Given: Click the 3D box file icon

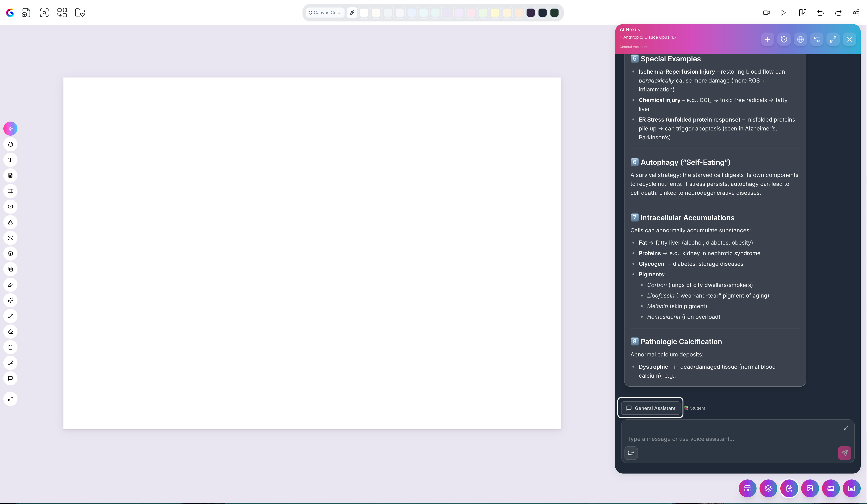Looking at the screenshot, I should [26, 13].
